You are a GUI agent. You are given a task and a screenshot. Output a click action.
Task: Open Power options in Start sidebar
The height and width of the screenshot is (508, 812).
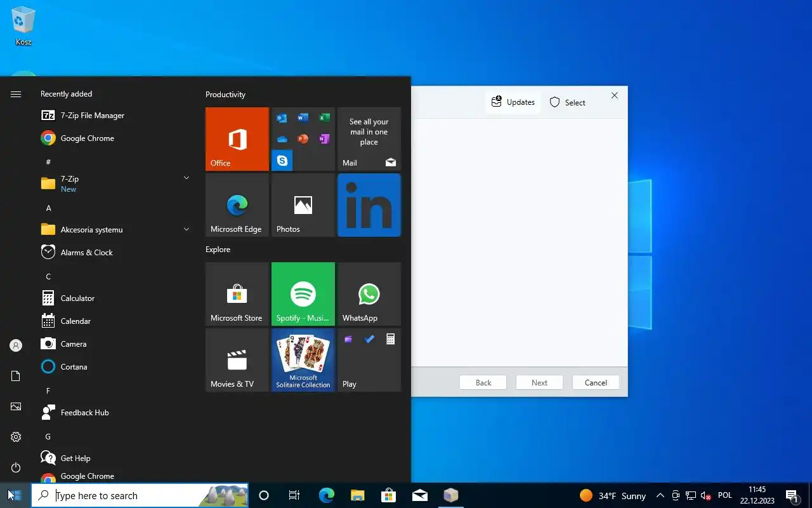[x=16, y=467]
